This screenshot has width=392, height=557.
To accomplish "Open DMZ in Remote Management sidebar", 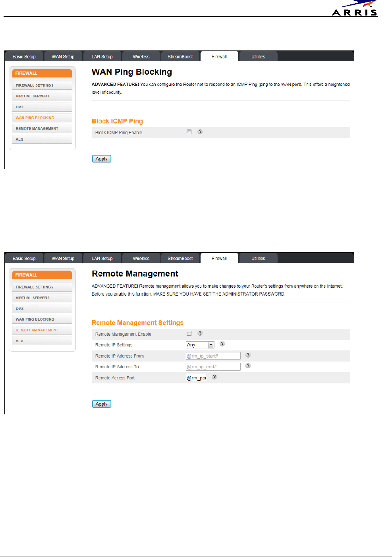I will click(x=42, y=308).
